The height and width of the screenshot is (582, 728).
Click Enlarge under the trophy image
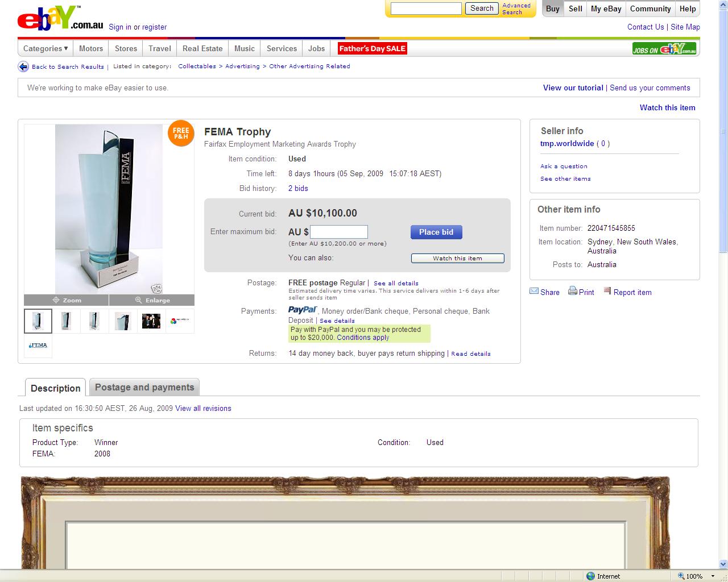152,300
